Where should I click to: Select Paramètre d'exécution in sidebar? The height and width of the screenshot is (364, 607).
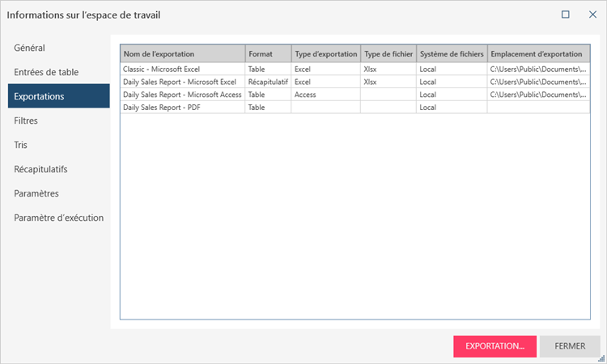(58, 218)
